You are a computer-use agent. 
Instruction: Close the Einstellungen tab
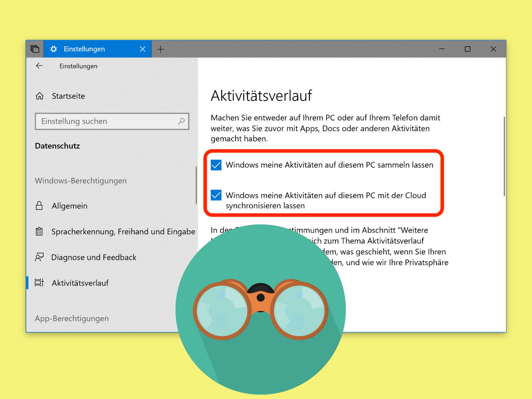click(143, 49)
